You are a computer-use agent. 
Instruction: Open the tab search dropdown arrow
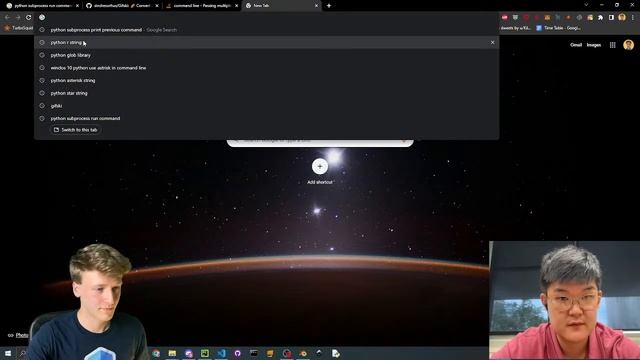[x=586, y=5]
